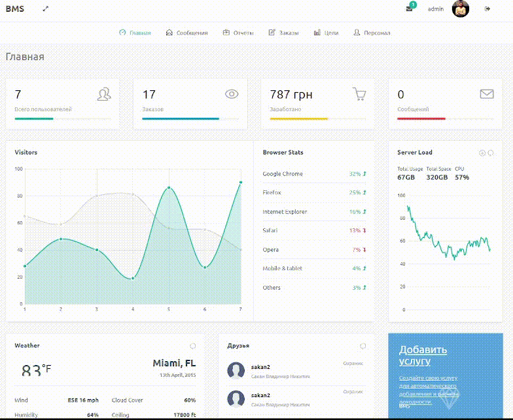Click the Cloud Cover 60% value

pyautogui.click(x=190, y=400)
